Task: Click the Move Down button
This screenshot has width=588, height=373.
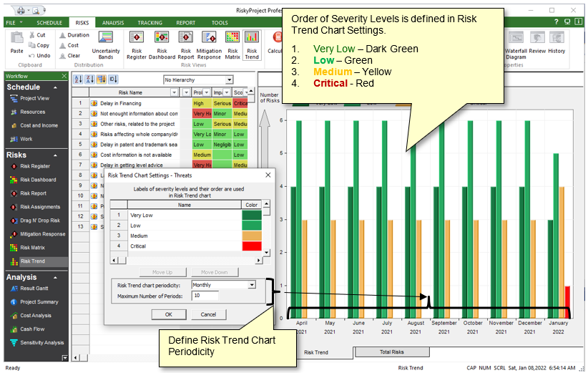Action: tap(214, 272)
